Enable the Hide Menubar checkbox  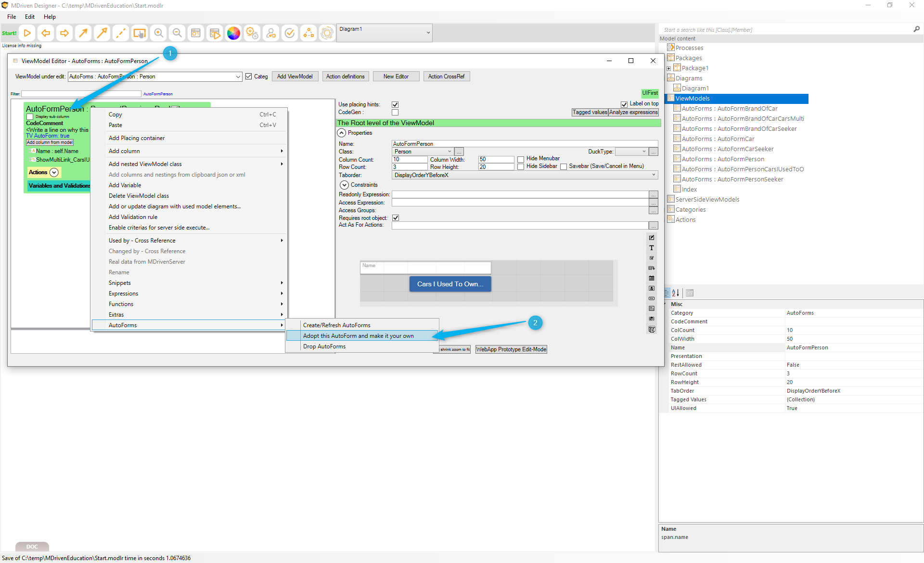[521, 159]
